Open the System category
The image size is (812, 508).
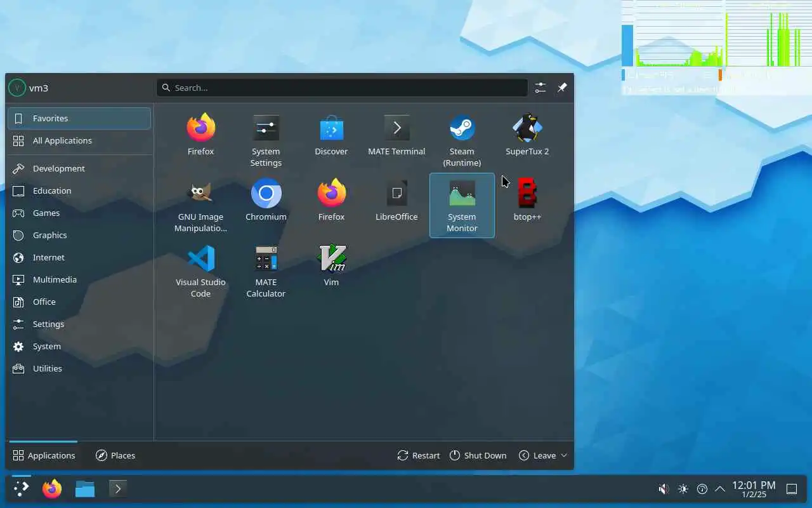[x=79, y=346]
